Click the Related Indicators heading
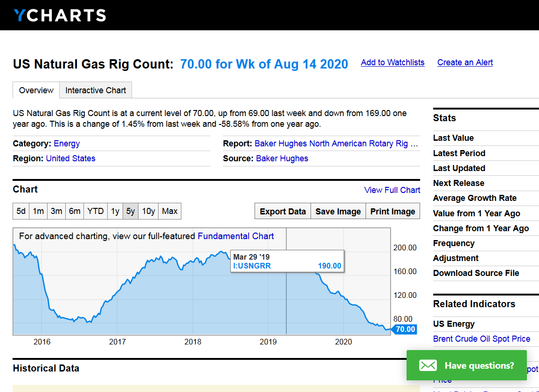Viewport: 539px width, 392px height. [x=474, y=304]
